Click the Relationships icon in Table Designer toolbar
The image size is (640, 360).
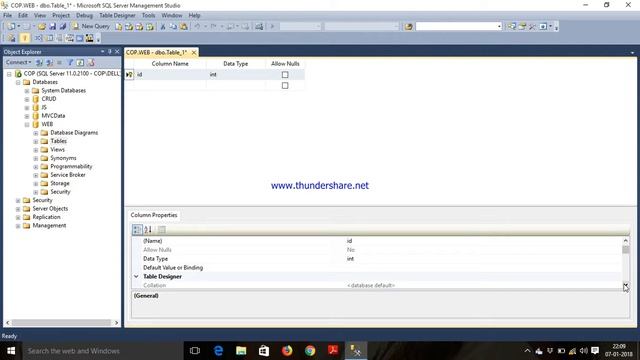[38, 38]
